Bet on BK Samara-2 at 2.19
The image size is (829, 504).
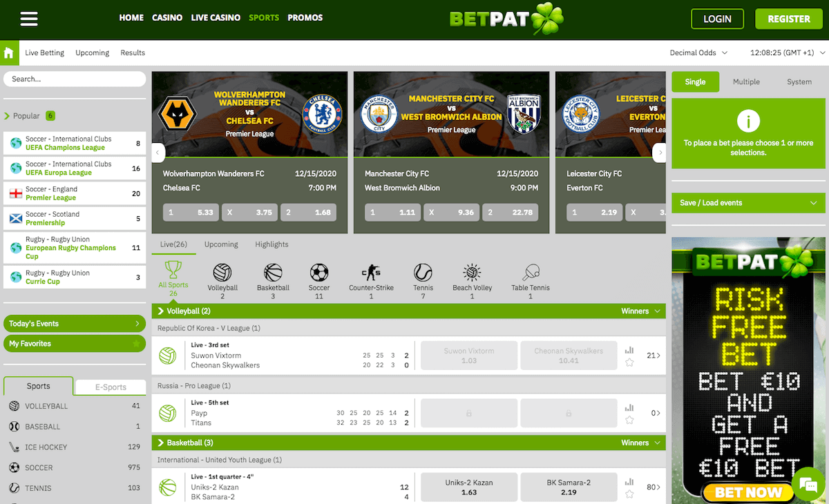point(569,487)
